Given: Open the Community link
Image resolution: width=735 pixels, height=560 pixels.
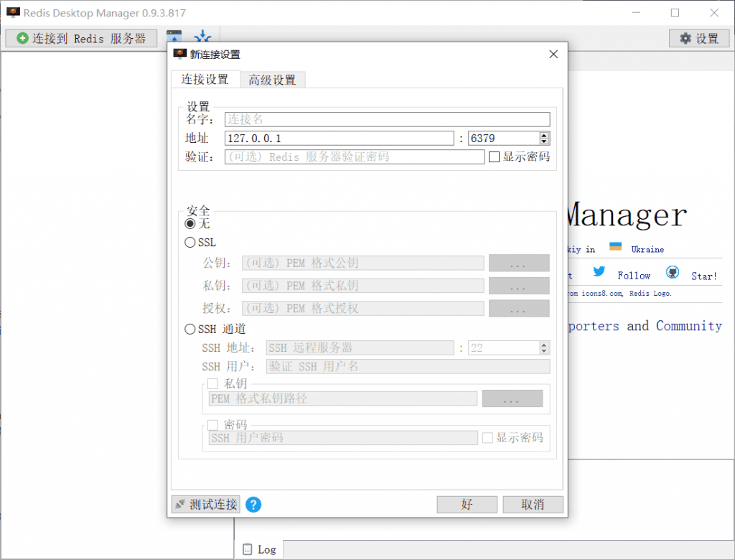Looking at the screenshot, I should 688,325.
